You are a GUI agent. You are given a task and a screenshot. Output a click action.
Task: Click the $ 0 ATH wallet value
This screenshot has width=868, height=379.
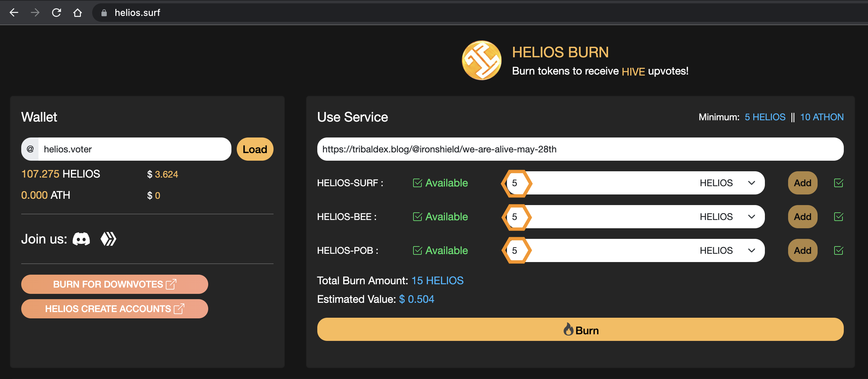tap(154, 195)
